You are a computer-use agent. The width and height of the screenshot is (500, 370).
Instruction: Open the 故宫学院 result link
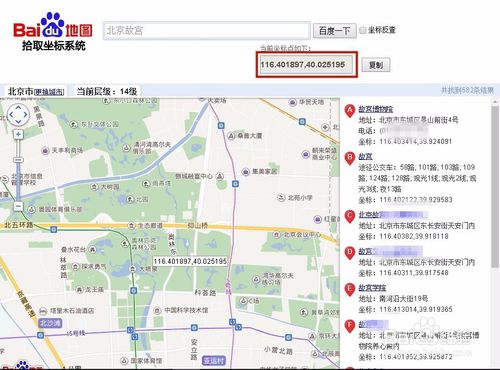click(x=372, y=288)
